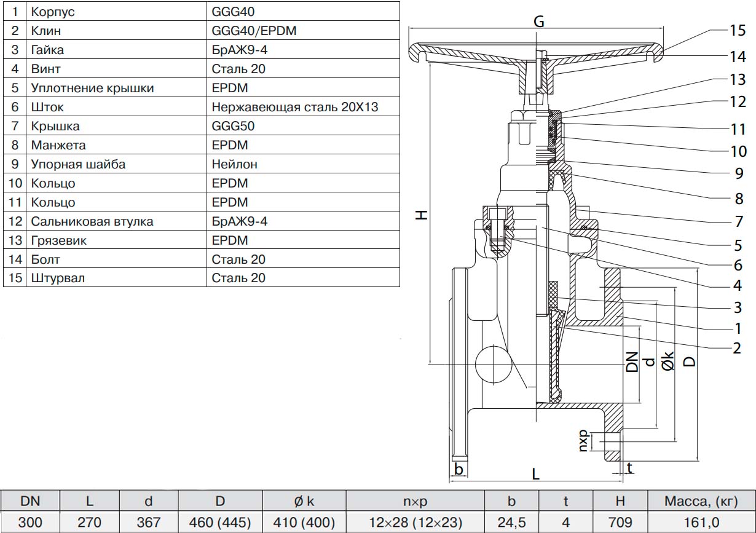Click the "Сальниковая втулка" part name

(92, 221)
